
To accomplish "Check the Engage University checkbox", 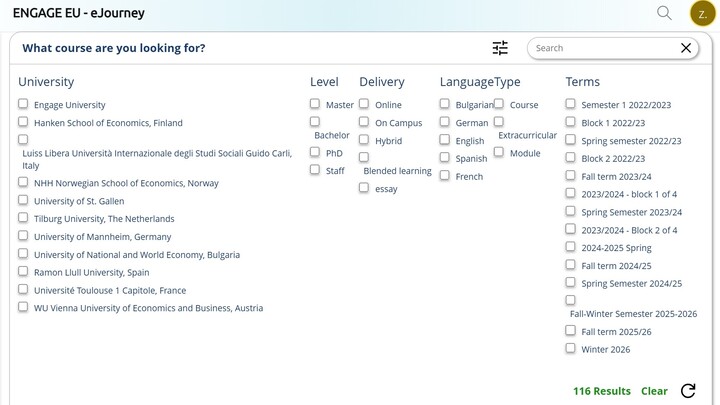I will click(x=23, y=104).
